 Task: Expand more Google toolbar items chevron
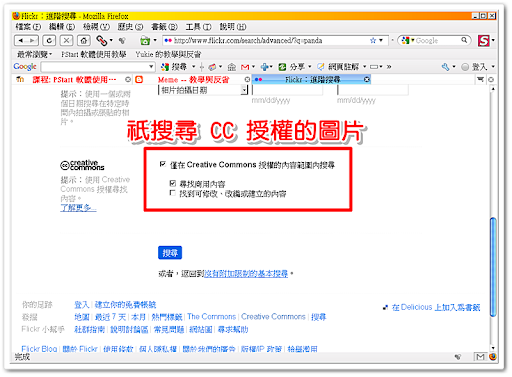(x=389, y=67)
